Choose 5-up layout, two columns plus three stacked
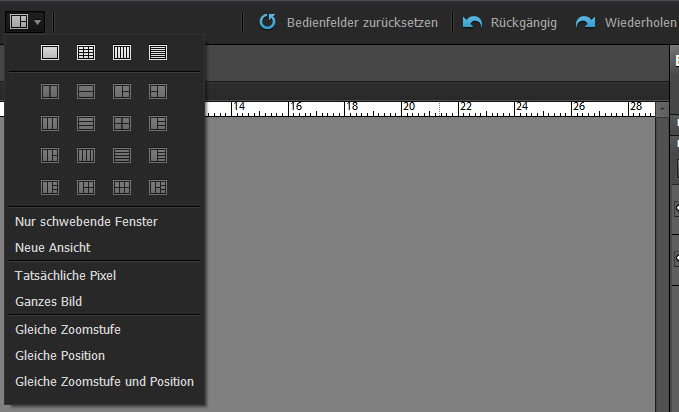Screen dimensions: 679x412 tap(50, 188)
